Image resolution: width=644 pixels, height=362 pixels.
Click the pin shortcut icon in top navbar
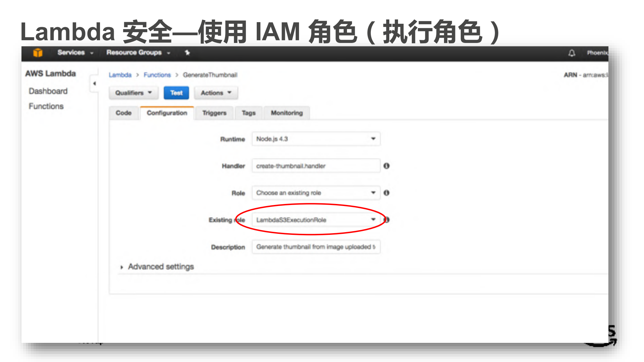click(187, 53)
